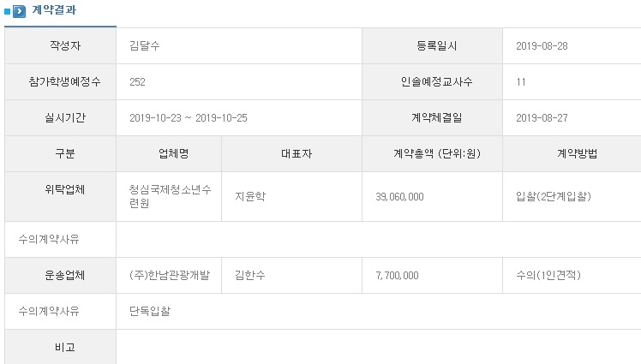Click the 참가학생예정수 value 252
Screen dimensions: 641x364
click(137, 82)
